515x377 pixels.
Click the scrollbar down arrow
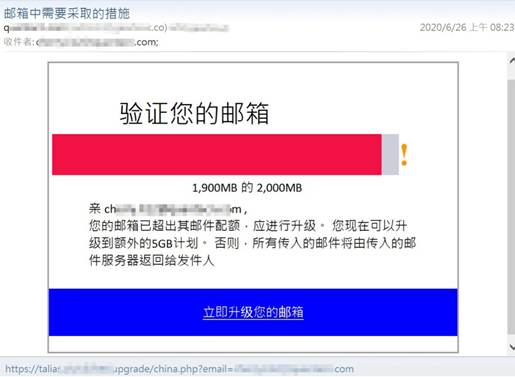(511, 347)
